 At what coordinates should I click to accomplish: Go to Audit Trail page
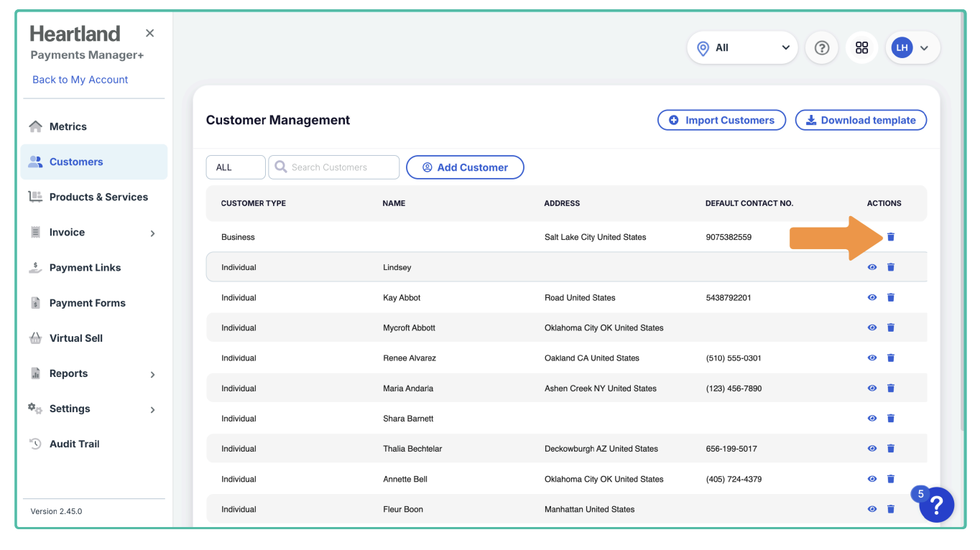(x=74, y=444)
